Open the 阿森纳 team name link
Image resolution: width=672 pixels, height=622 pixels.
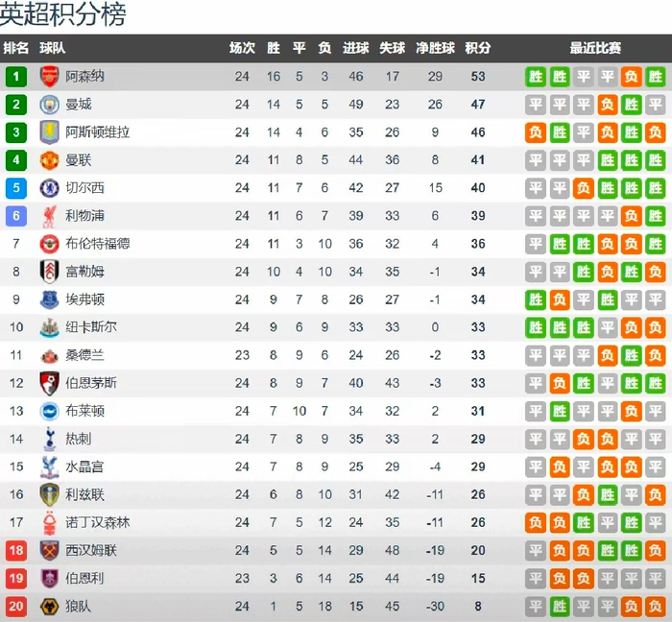[85, 77]
